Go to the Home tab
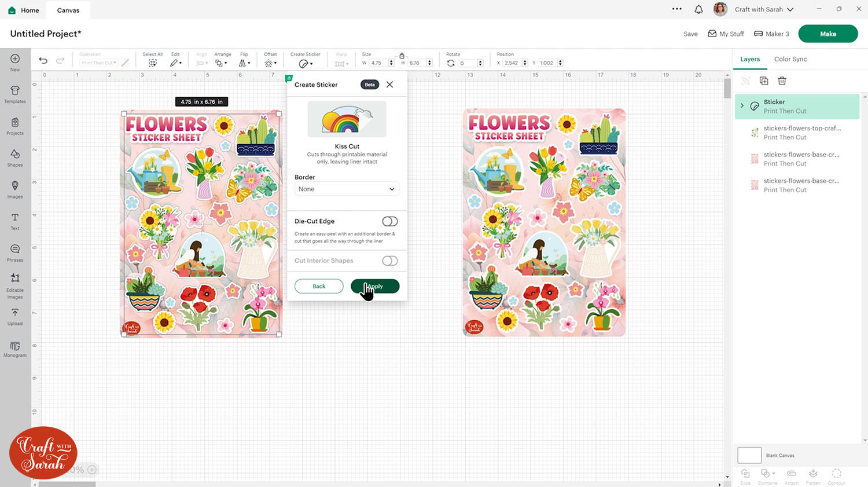This screenshot has width=868, height=487. 24,10
